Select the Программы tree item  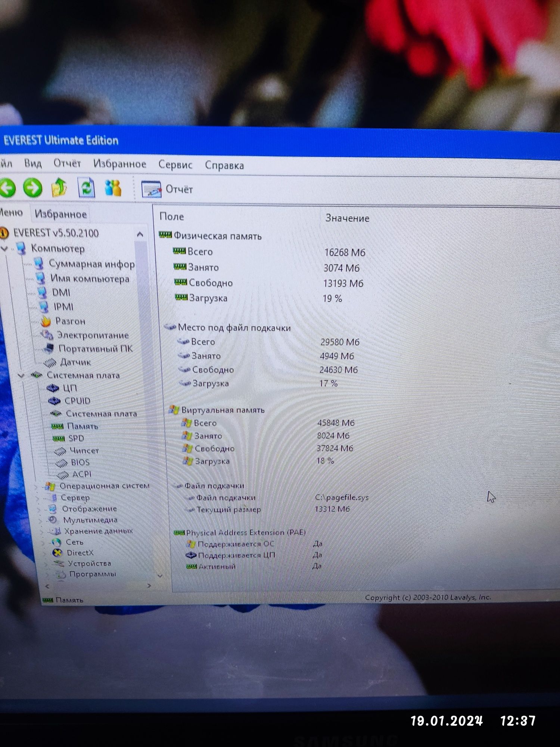click(93, 574)
